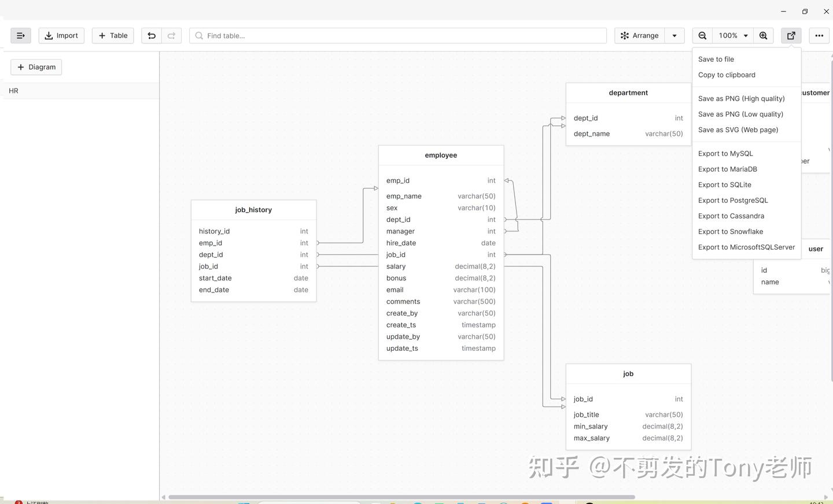This screenshot has height=504, width=833.
Task: Select Export to PostgreSQL
Action: (732, 200)
